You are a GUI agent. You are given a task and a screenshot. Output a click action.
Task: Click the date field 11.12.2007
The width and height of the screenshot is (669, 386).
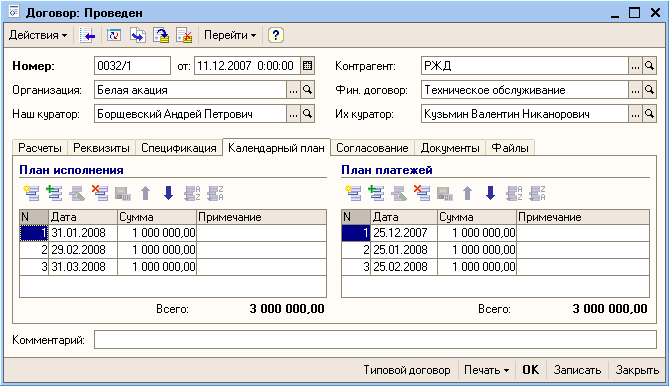click(x=247, y=66)
